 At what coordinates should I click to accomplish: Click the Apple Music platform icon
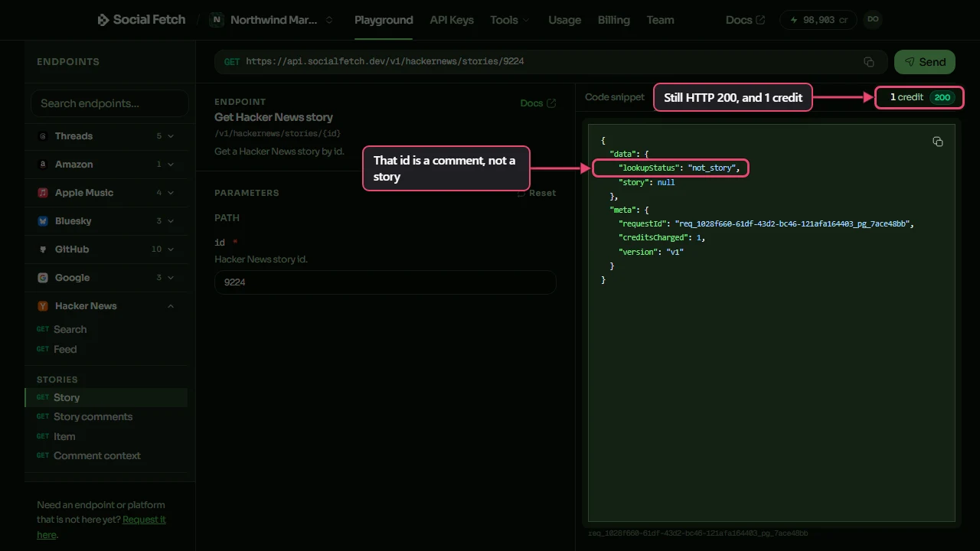point(43,193)
